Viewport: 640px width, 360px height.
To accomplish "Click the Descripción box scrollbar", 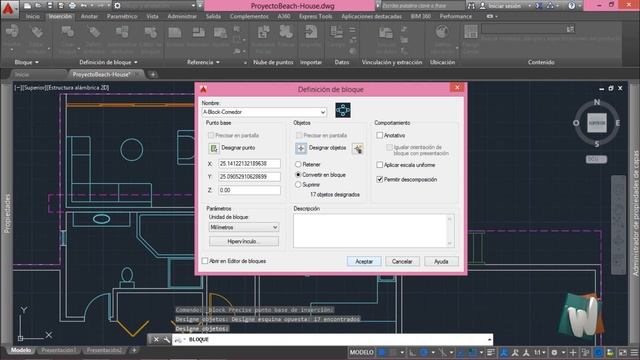I will tap(449, 231).
